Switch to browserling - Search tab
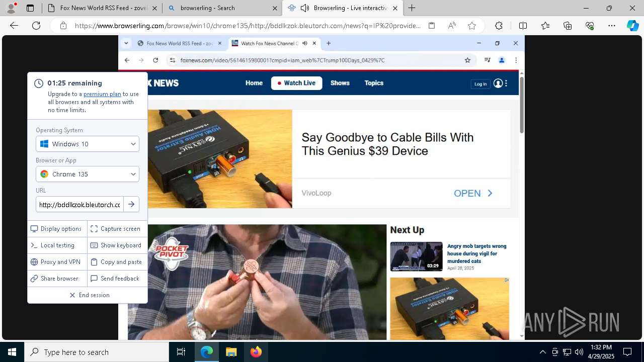The width and height of the screenshot is (644, 362). [222, 8]
